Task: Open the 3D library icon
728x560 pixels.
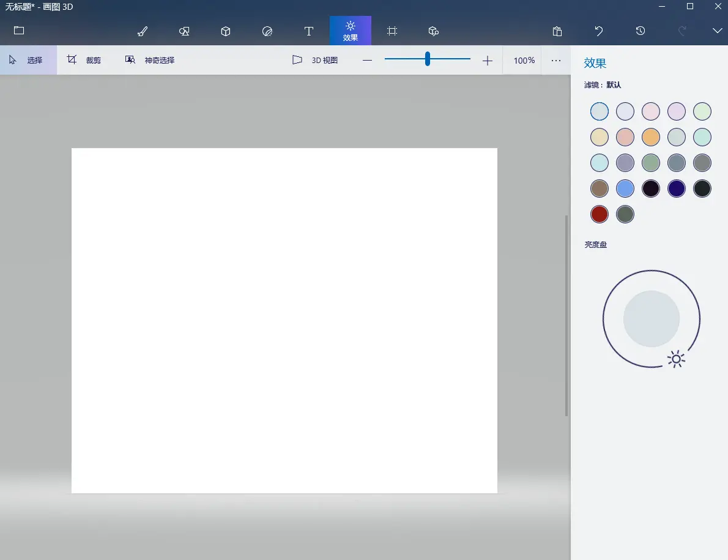Action: (x=434, y=31)
